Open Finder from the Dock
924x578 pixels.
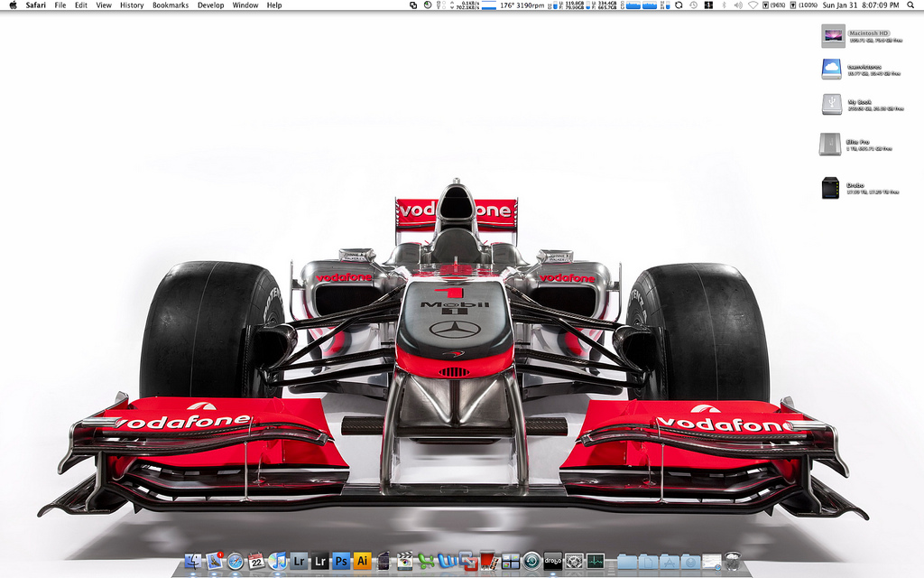point(193,561)
